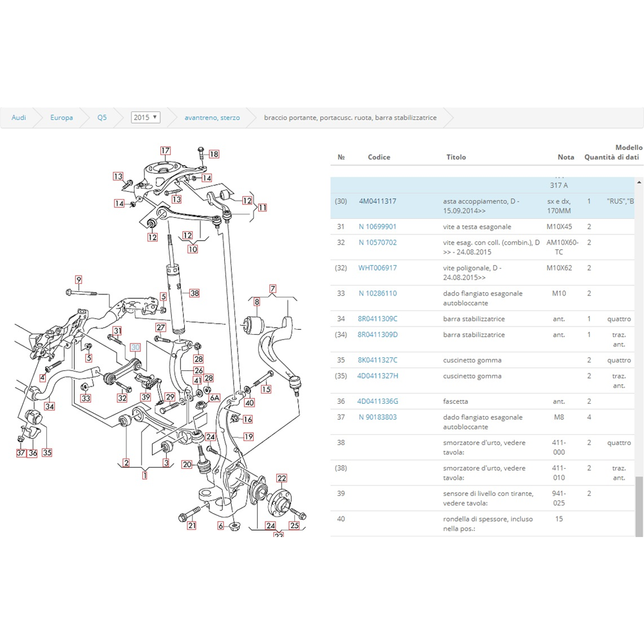The width and height of the screenshot is (644, 644).
Task: Click the highlighted callout 30
Action: tap(135, 347)
